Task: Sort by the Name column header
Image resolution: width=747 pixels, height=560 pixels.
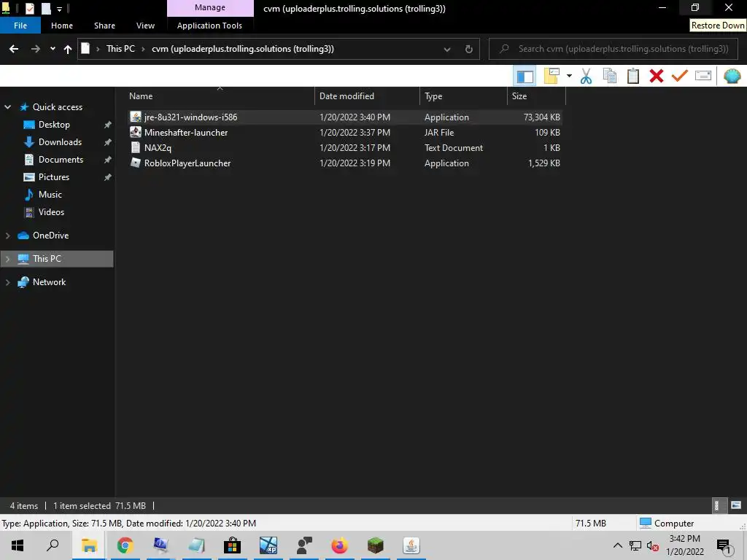Action: 220,96
